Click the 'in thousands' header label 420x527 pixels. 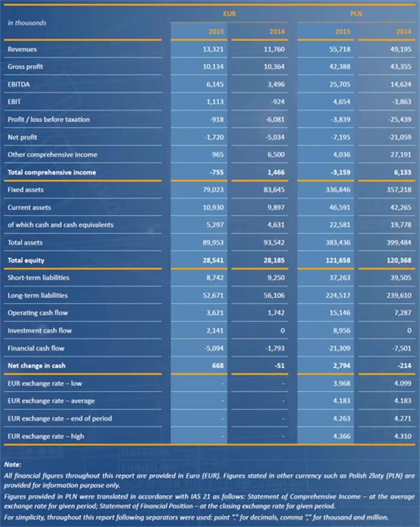pyautogui.click(x=26, y=22)
